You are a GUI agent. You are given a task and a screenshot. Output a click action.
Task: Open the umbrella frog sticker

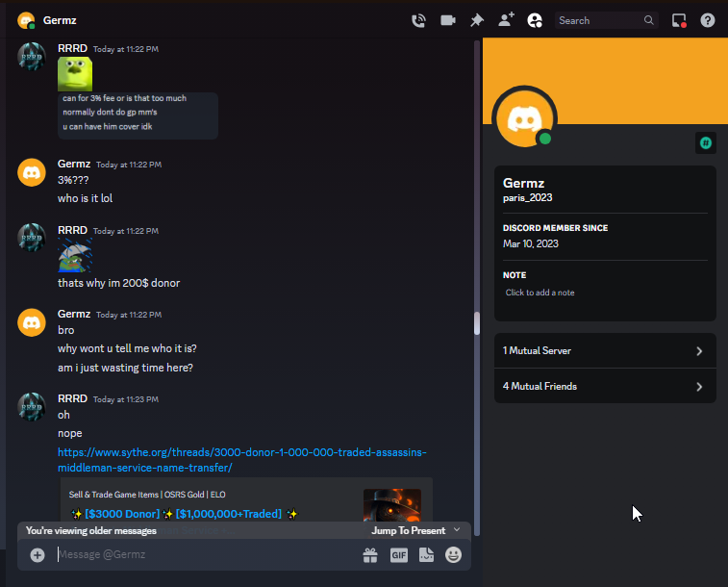click(75, 255)
